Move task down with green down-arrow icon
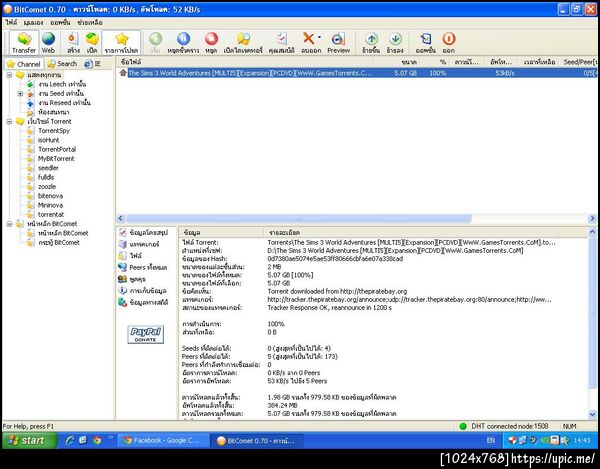Screen dimensions: 600x469 pyautogui.click(x=395, y=43)
